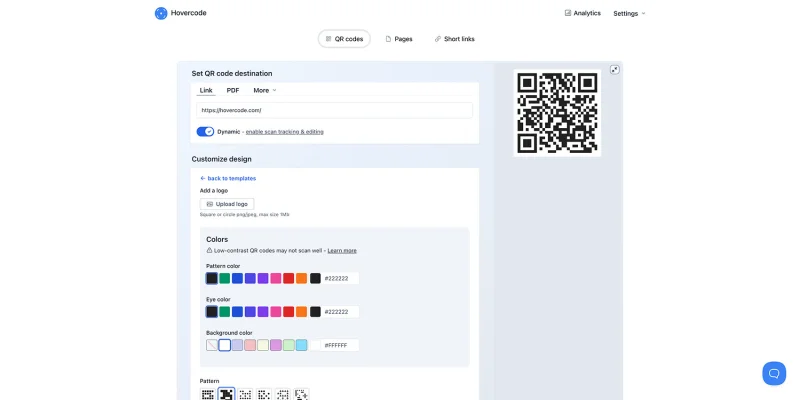Toggle the Dynamic QR code switch
The width and height of the screenshot is (800, 400).
[x=205, y=132]
